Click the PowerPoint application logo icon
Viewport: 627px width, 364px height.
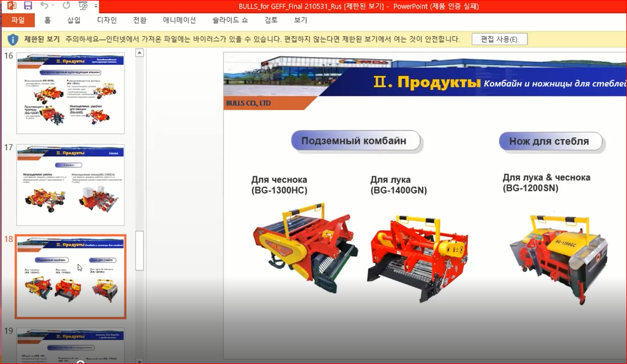pyautogui.click(x=11, y=6)
